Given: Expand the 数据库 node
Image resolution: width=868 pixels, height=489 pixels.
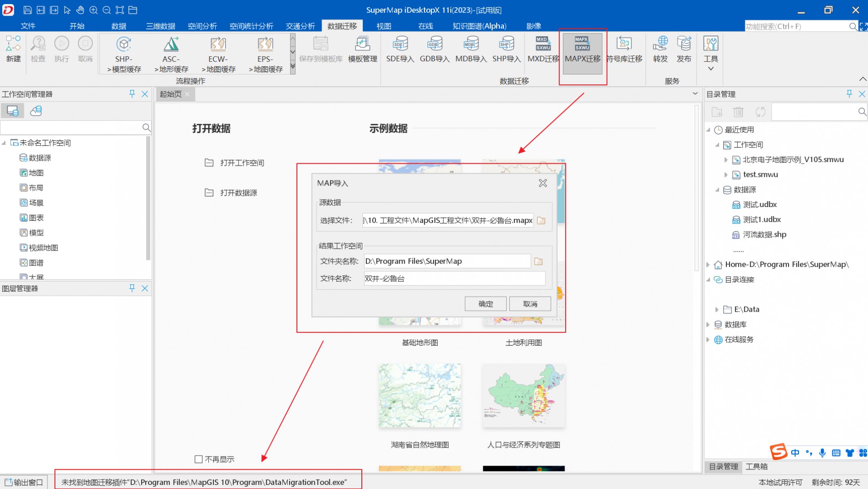Looking at the screenshot, I should tap(709, 324).
